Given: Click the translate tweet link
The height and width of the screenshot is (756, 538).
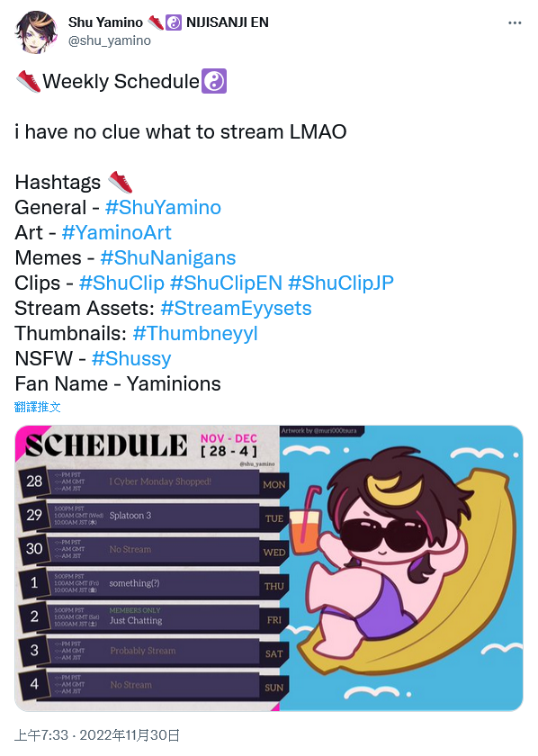Looking at the screenshot, I should 38,407.
